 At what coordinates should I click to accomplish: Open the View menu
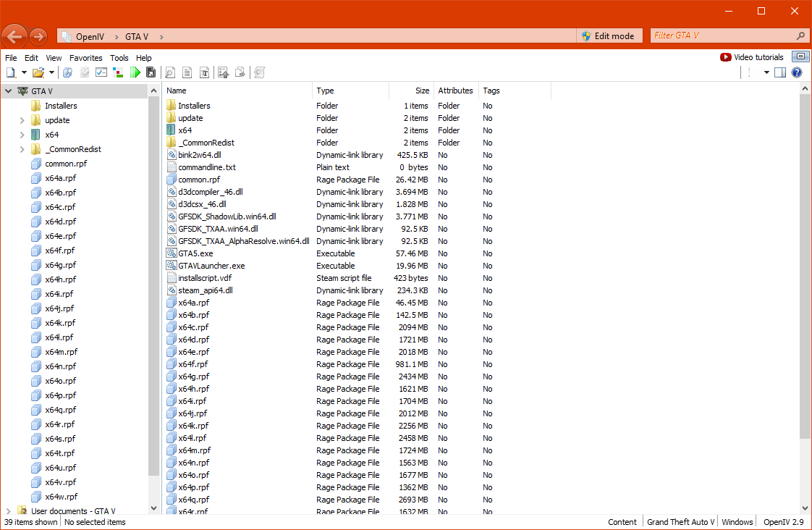tap(54, 58)
